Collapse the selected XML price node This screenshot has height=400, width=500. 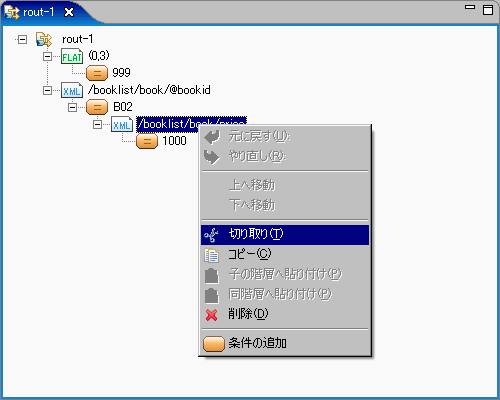click(x=97, y=124)
